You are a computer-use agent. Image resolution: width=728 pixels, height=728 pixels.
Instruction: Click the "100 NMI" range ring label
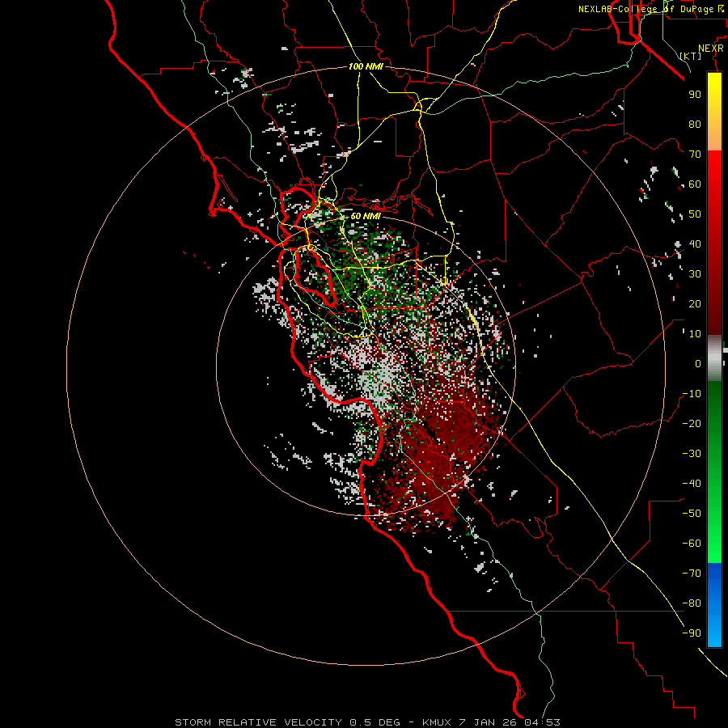366,67
